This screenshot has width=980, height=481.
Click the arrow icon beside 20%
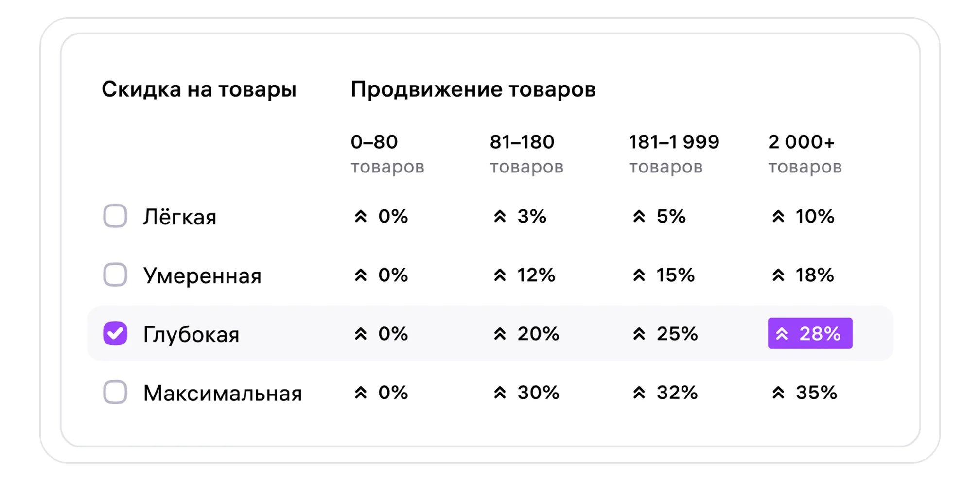(x=500, y=334)
